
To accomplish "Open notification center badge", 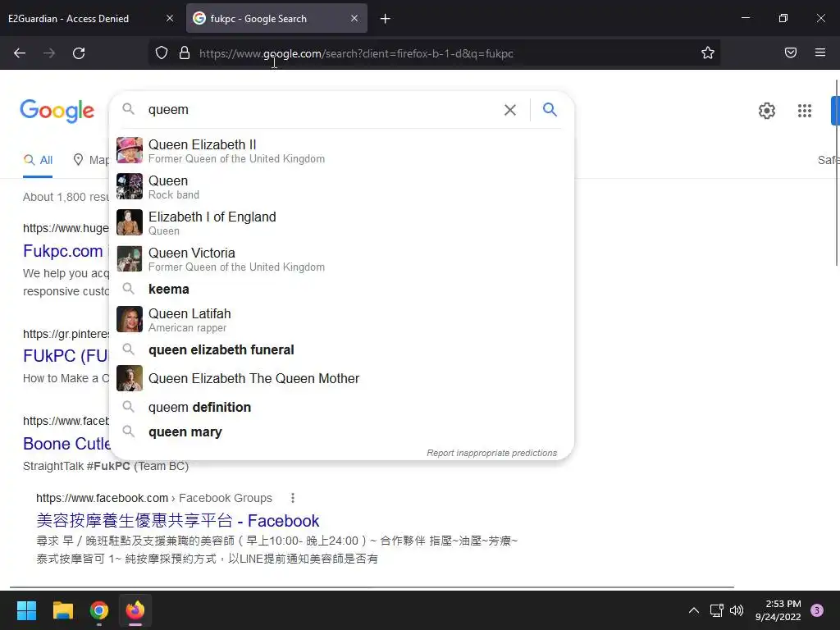I will point(817,610).
